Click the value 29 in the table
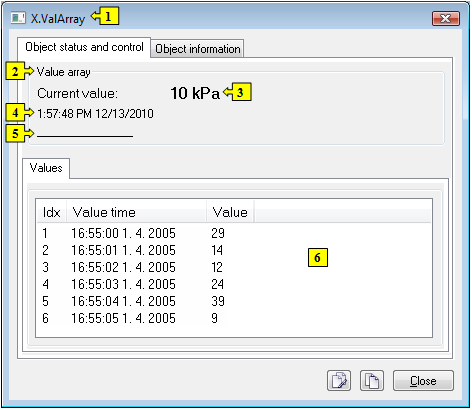 (218, 233)
